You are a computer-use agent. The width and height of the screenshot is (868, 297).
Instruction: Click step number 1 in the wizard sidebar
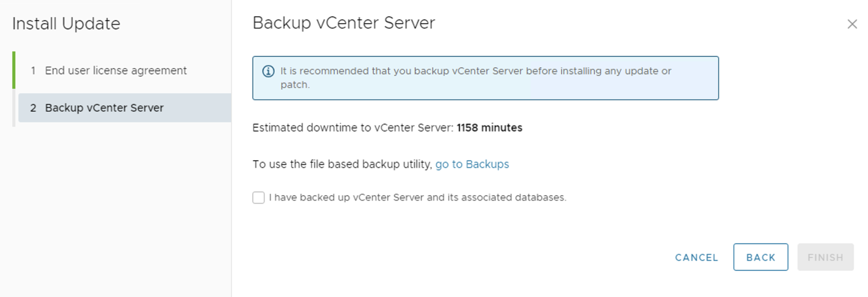[33, 71]
